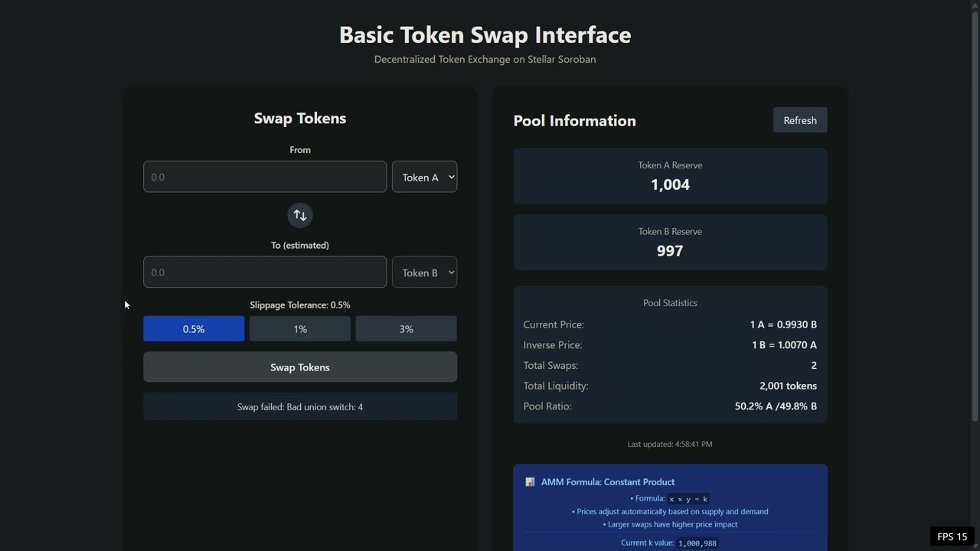Click the Token A Reserve value 1,004
This screenshot has width=980, height=551.
[670, 184]
